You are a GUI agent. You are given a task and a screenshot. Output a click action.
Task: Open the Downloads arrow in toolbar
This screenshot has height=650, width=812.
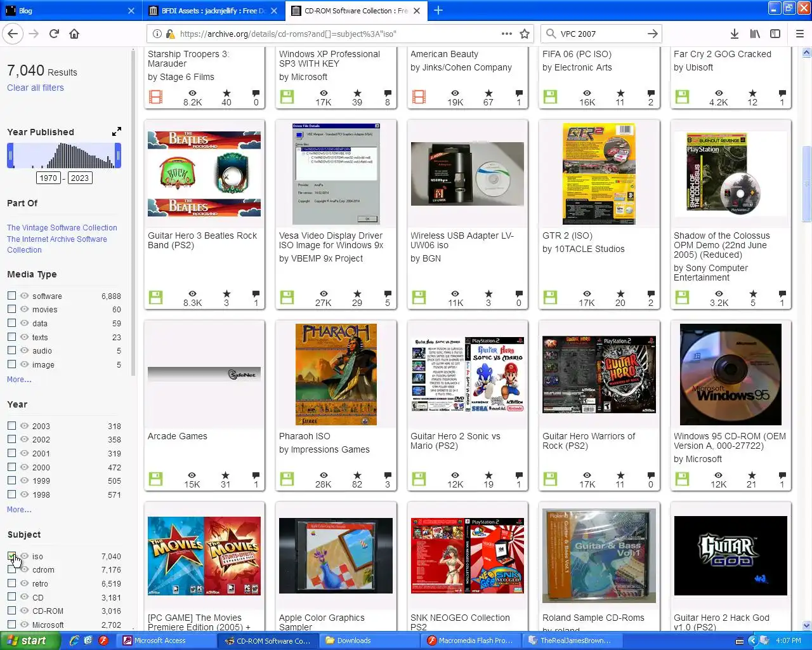[734, 34]
